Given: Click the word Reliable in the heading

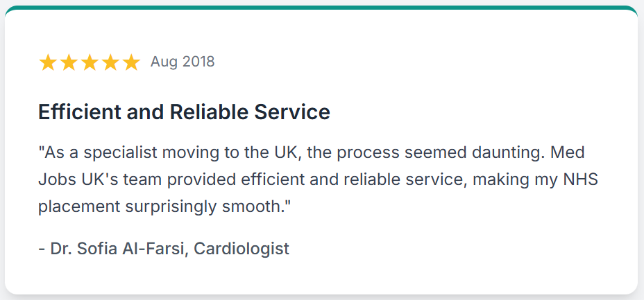Looking at the screenshot, I should (210, 112).
